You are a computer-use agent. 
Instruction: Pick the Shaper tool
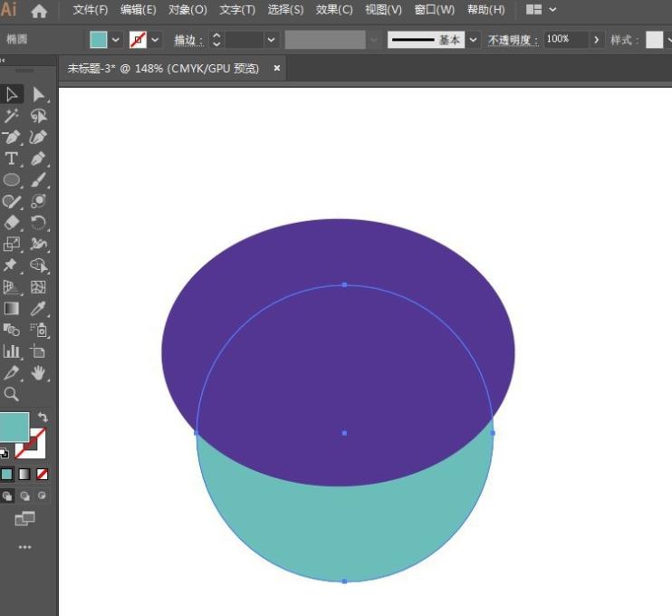pos(12,201)
